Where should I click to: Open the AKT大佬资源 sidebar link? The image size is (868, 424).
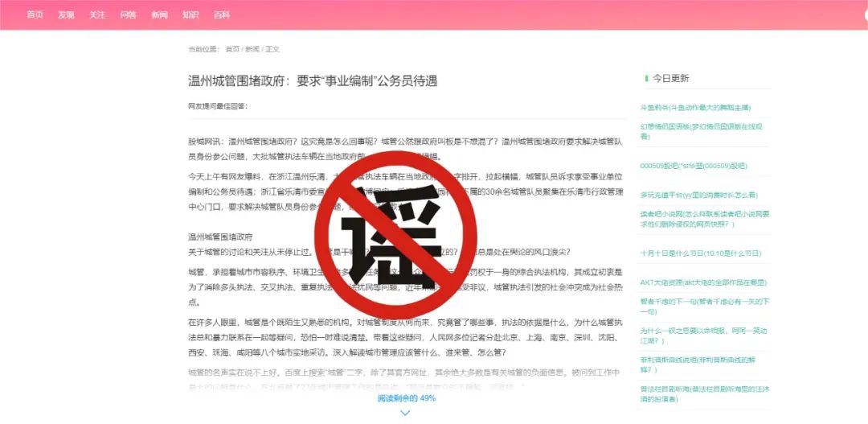(703, 282)
